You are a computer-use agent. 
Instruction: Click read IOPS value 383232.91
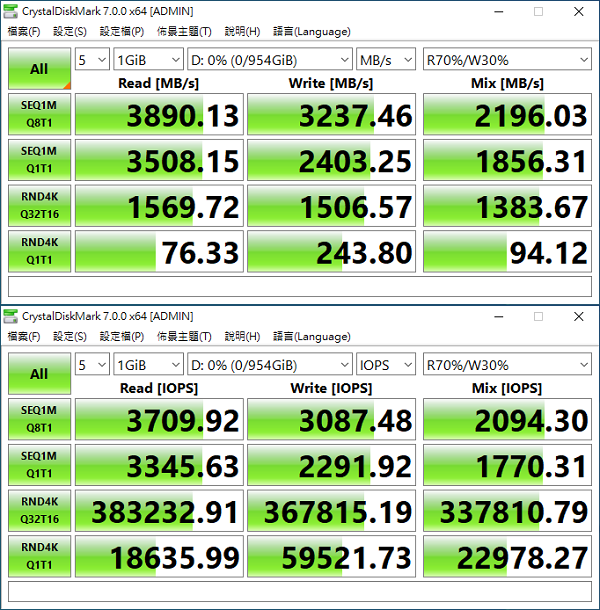point(159,510)
